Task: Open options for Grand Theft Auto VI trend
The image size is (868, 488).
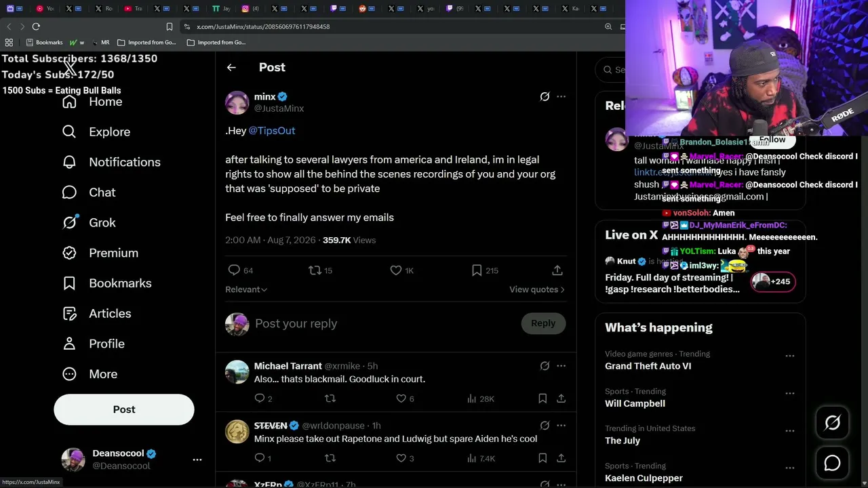Action: coord(790,356)
